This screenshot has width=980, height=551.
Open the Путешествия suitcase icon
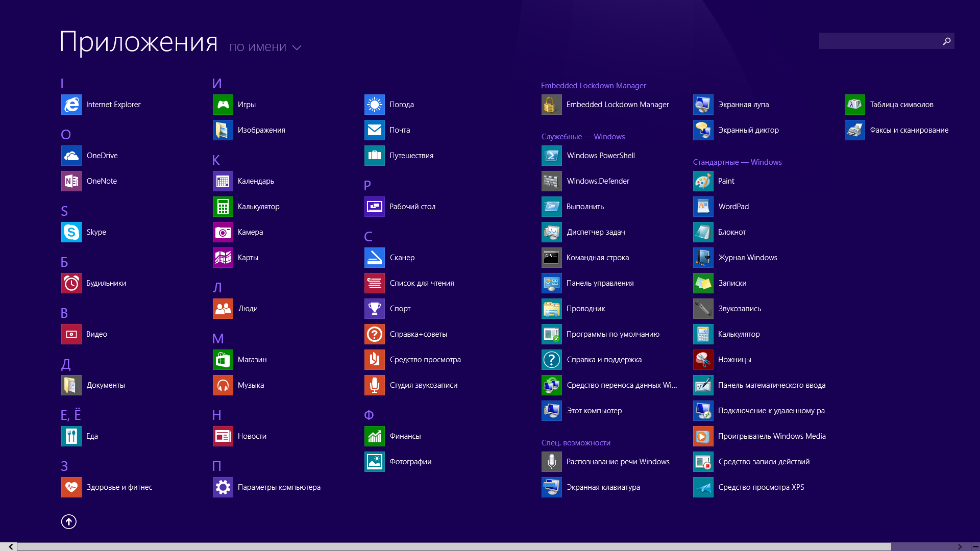375,156
